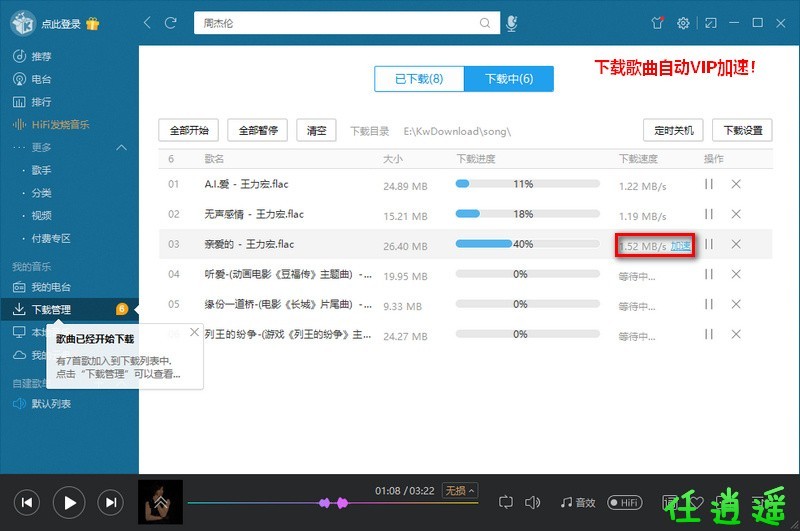Image resolution: width=800 pixels, height=531 pixels.
Task: Seek on the playback progress bar
Action: pyautogui.click(x=333, y=503)
